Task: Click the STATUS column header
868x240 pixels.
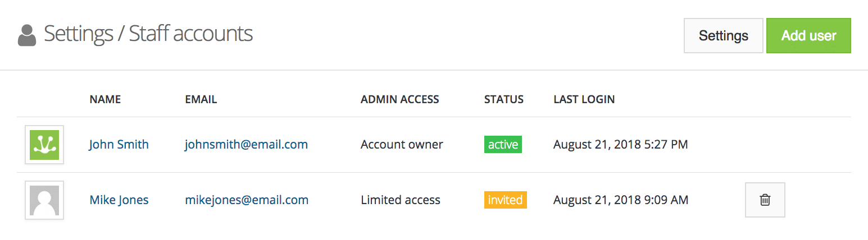Action: click(x=503, y=100)
